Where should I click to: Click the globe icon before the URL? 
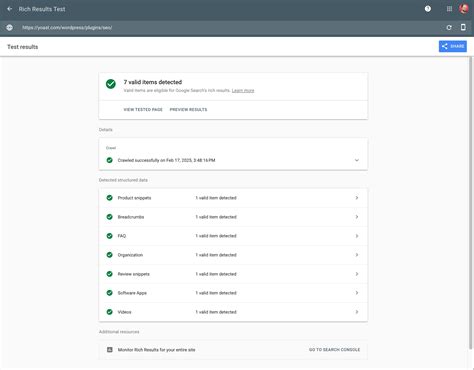click(10, 28)
